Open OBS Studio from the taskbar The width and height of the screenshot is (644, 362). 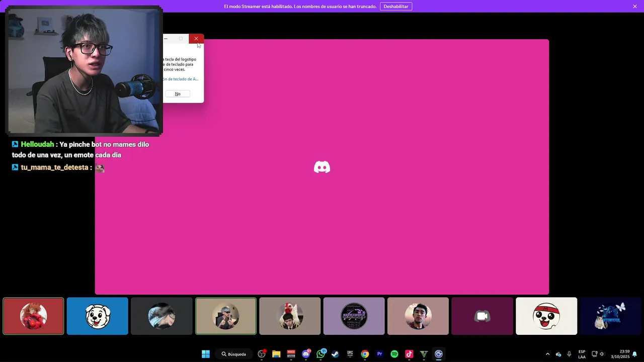pyautogui.click(x=262, y=354)
